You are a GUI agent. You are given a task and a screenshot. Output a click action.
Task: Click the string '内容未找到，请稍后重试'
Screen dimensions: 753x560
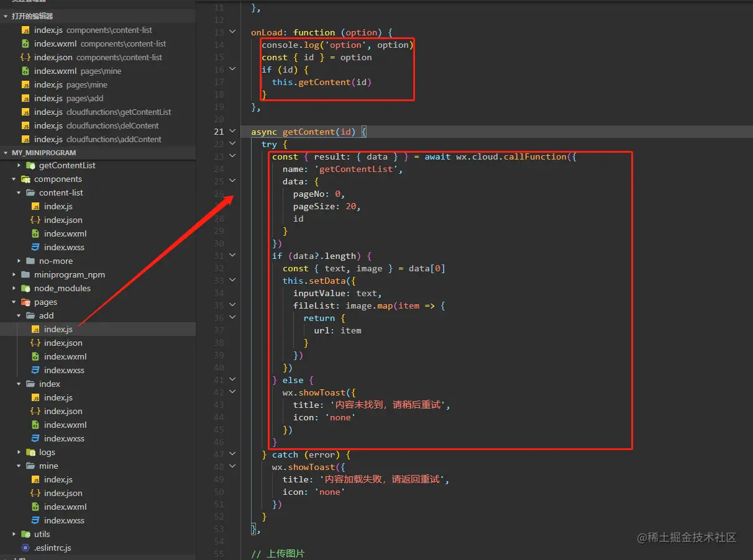point(387,405)
